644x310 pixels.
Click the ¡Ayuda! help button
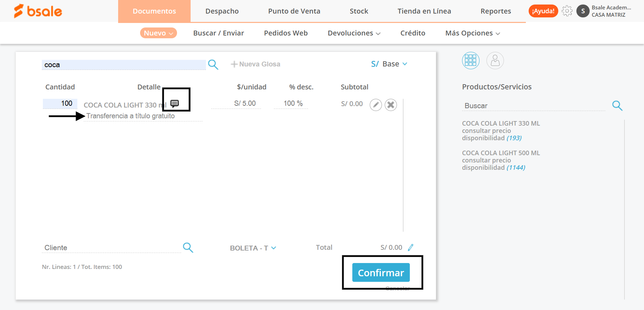[543, 11]
